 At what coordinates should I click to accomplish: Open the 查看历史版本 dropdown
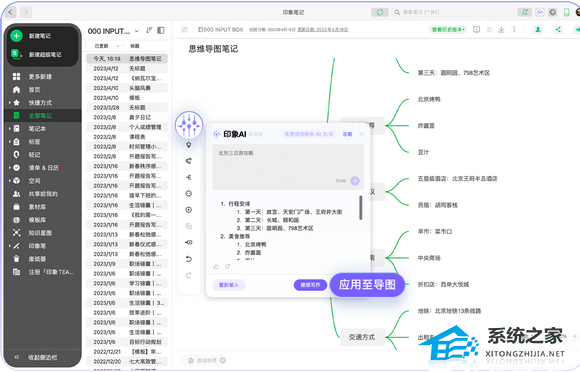[448, 30]
